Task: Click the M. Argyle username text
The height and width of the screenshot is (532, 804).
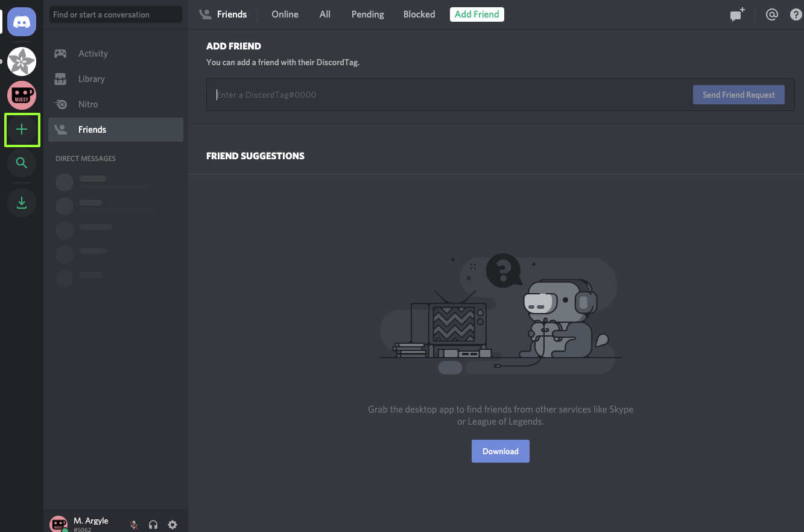Action: [x=91, y=521]
